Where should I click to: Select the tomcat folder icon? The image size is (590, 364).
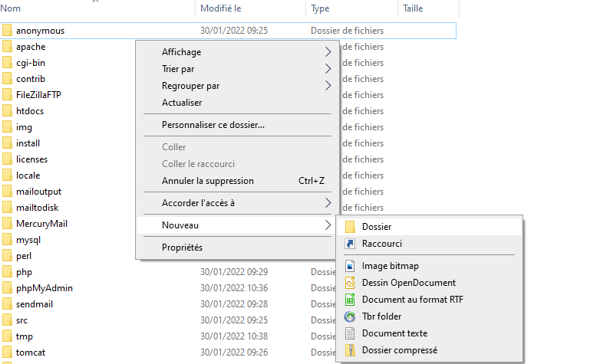click(7, 353)
